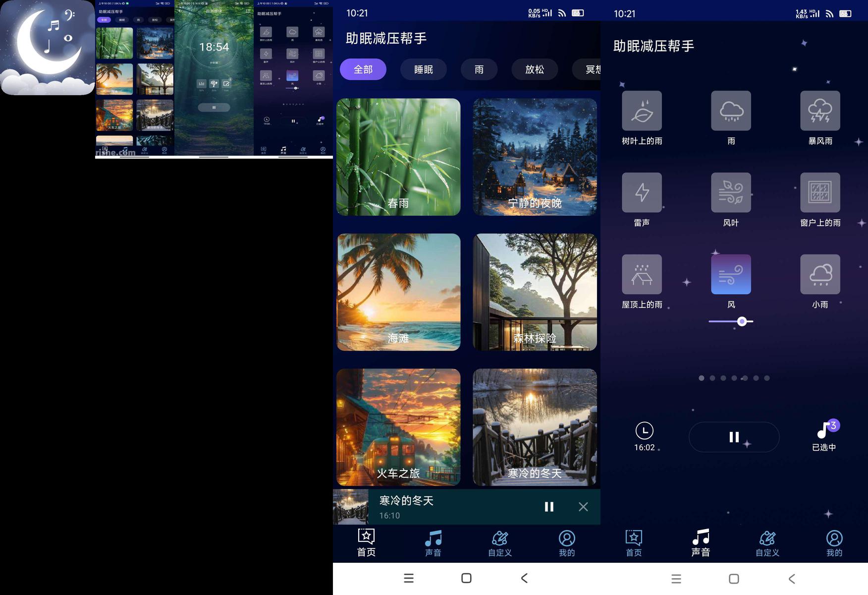Screen dimensions: 868x595
Task: Pick the 小雨 light rain icon
Action: [820, 275]
